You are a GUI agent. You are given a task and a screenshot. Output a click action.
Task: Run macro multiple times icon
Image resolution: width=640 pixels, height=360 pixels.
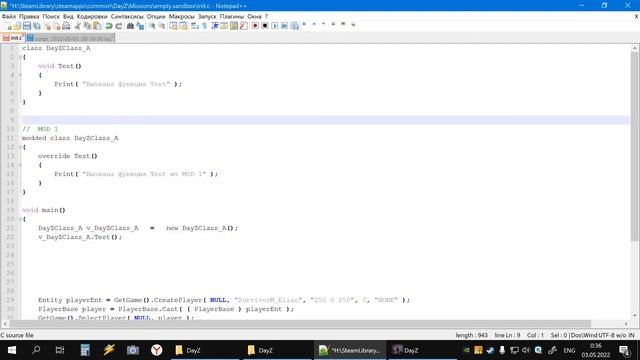pyautogui.click(x=284, y=26)
